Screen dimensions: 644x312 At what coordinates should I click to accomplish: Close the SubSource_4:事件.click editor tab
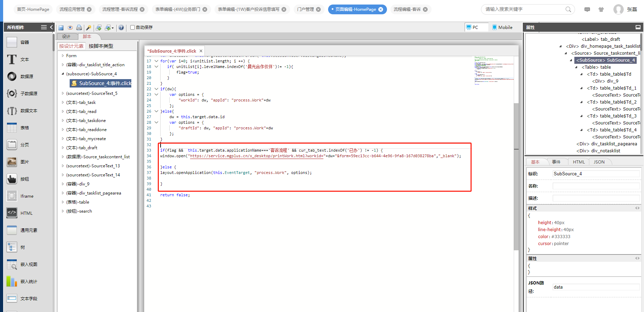(201, 51)
